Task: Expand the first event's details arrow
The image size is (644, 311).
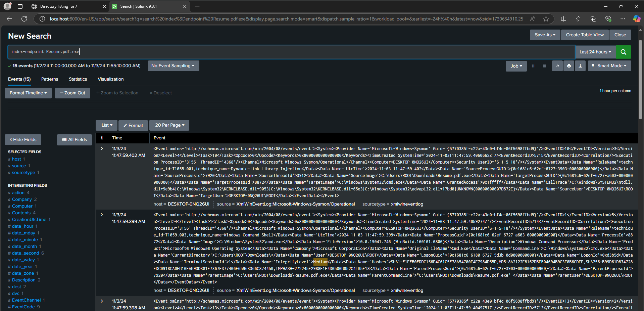Action: coord(102,148)
